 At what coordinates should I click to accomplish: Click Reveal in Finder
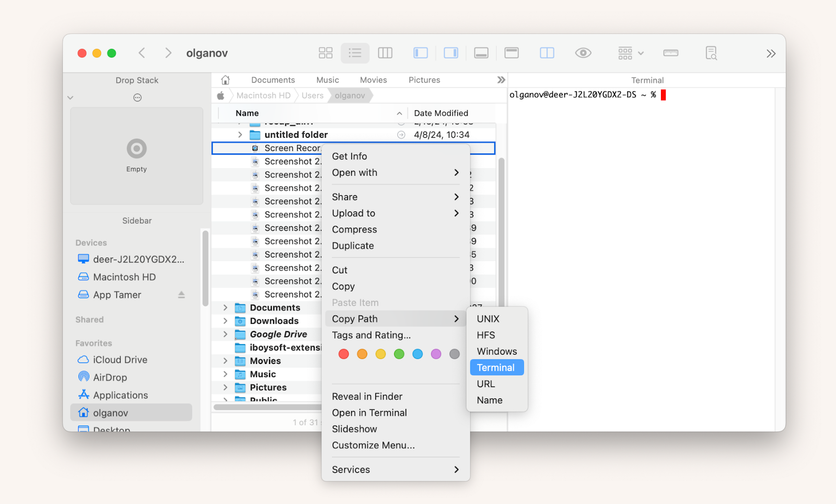(x=367, y=396)
